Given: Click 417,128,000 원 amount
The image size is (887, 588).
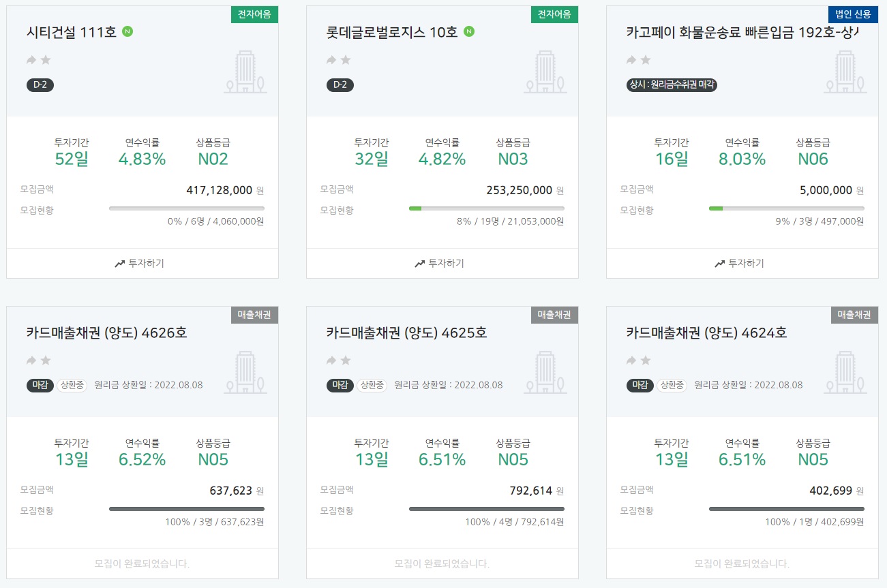Looking at the screenshot, I should 225,190.
